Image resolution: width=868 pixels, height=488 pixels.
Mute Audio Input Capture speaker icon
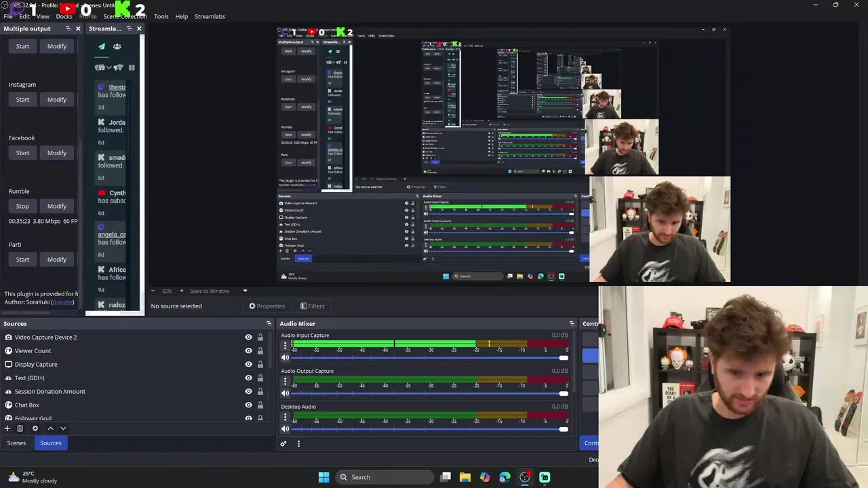tap(285, 357)
